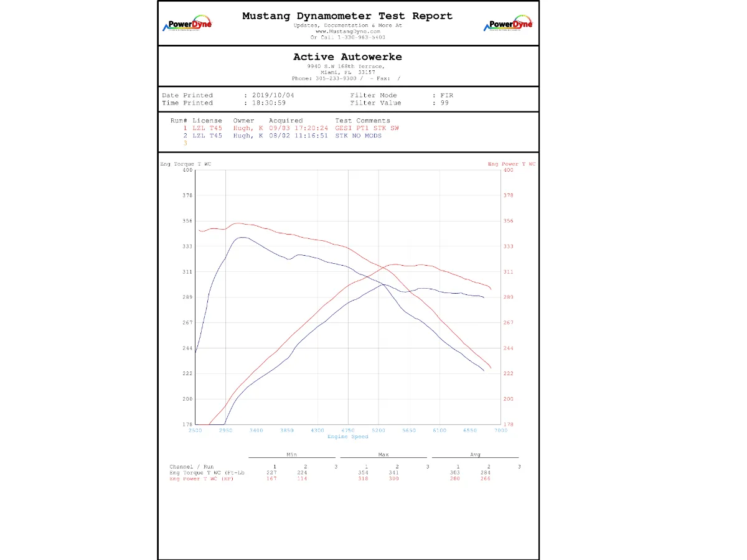Click the 'Channel / Run' row label

190,467
